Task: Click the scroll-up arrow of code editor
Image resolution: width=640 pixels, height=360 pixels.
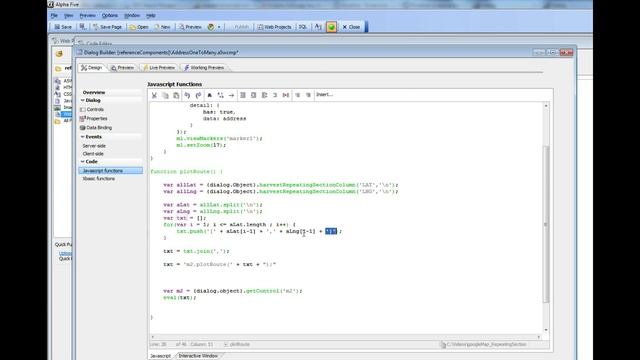Action: 546,106
